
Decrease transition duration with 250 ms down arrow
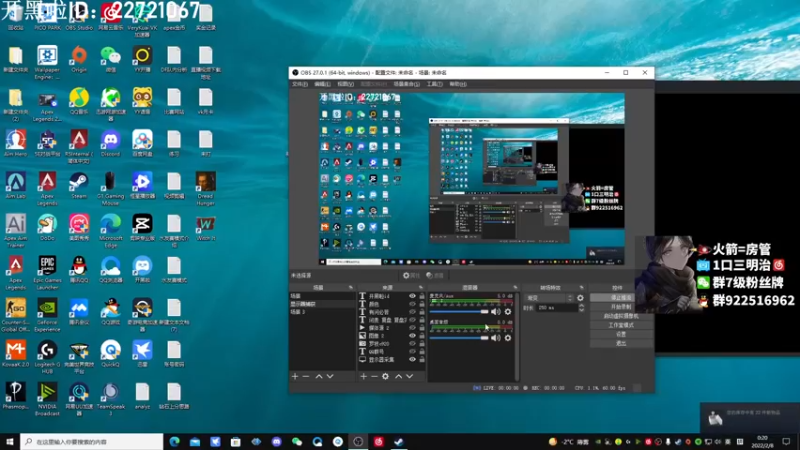[582, 310]
